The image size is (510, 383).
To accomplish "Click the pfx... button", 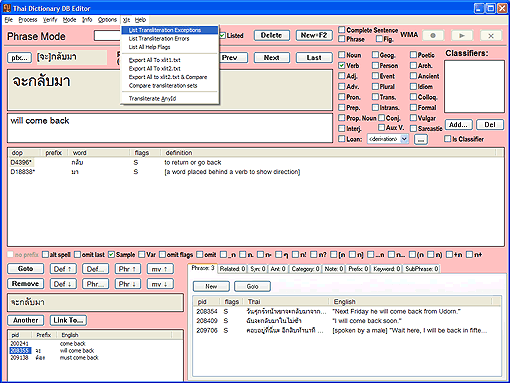I will pos(20,58).
